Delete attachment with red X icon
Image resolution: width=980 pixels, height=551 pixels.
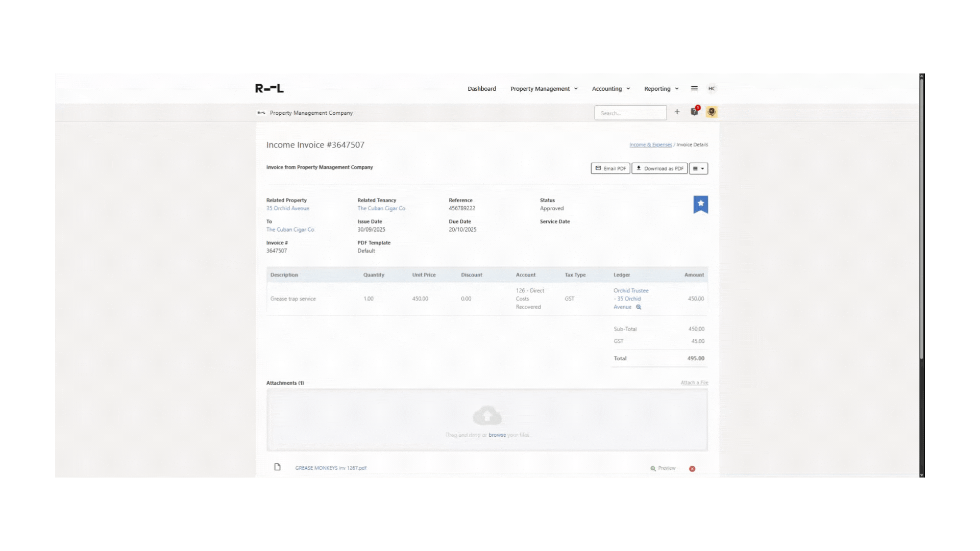pyautogui.click(x=692, y=469)
